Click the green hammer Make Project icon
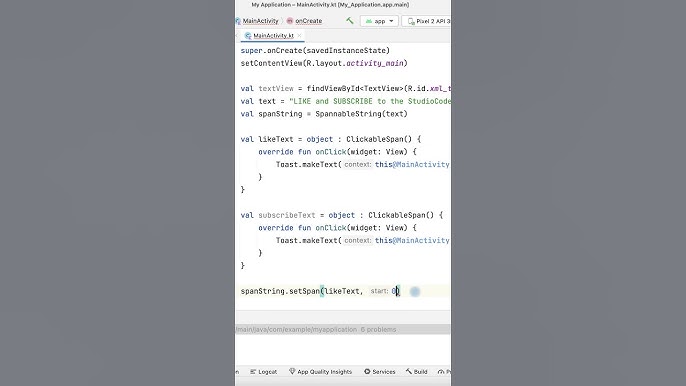Image resolution: width=686 pixels, height=386 pixels. coord(350,21)
